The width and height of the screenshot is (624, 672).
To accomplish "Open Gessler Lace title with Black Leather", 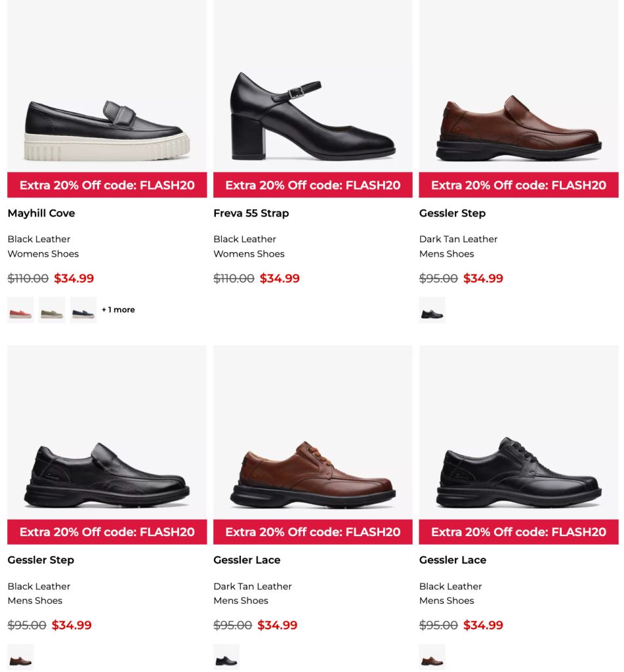I will pyautogui.click(x=453, y=560).
